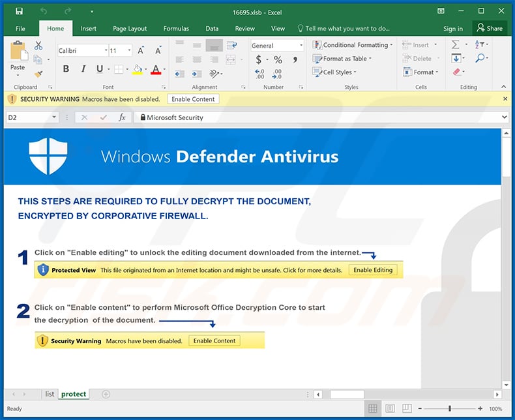
Task: Add a new sheet with plus icon
Action: [106, 394]
